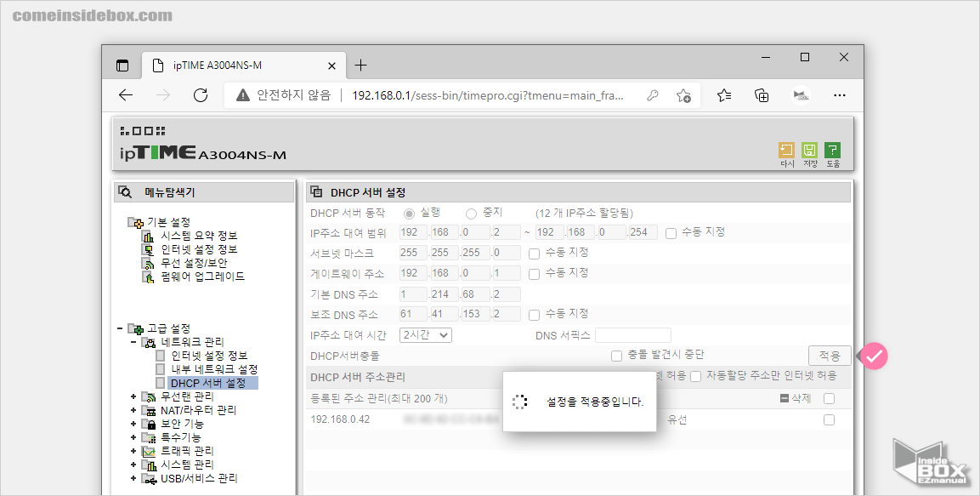Expand the 보안 기능 node

tap(133, 424)
